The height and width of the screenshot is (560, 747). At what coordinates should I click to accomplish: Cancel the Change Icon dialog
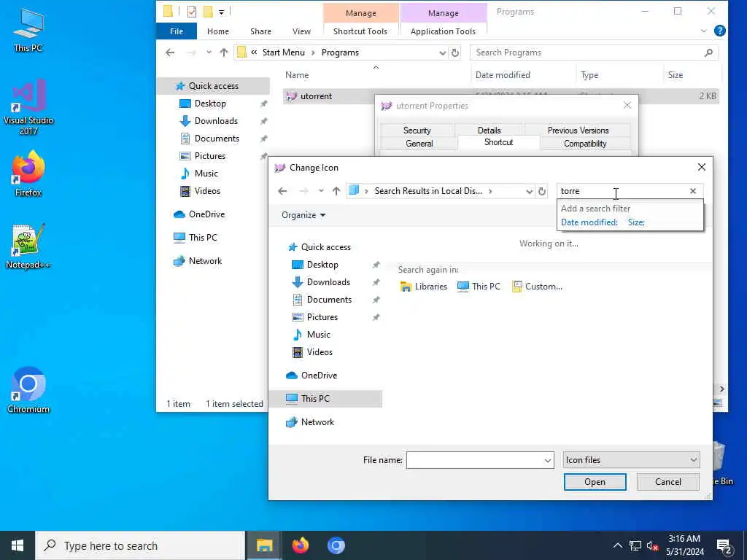pyautogui.click(x=668, y=482)
